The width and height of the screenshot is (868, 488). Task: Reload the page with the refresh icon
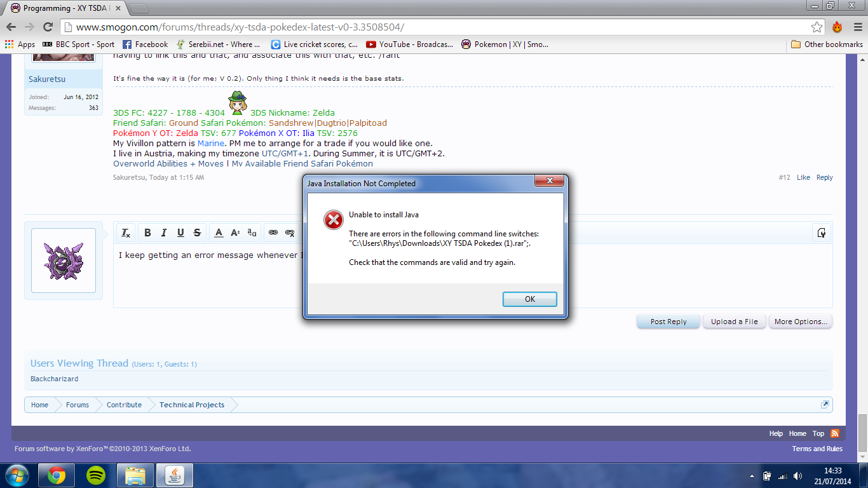click(x=48, y=27)
